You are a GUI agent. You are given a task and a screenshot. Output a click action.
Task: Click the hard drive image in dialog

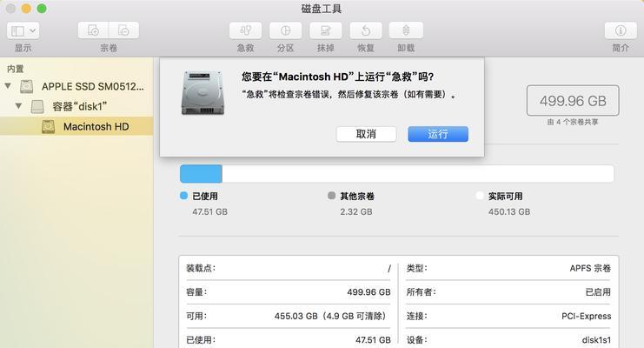pyautogui.click(x=202, y=92)
